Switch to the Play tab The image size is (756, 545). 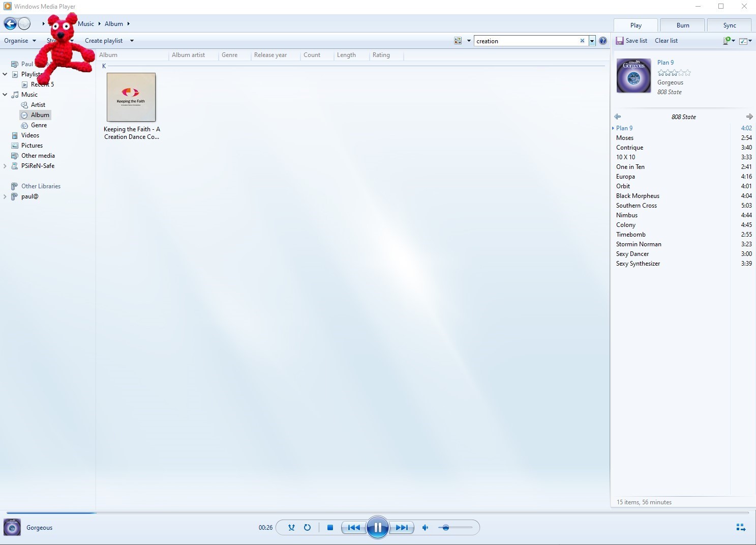(x=636, y=25)
